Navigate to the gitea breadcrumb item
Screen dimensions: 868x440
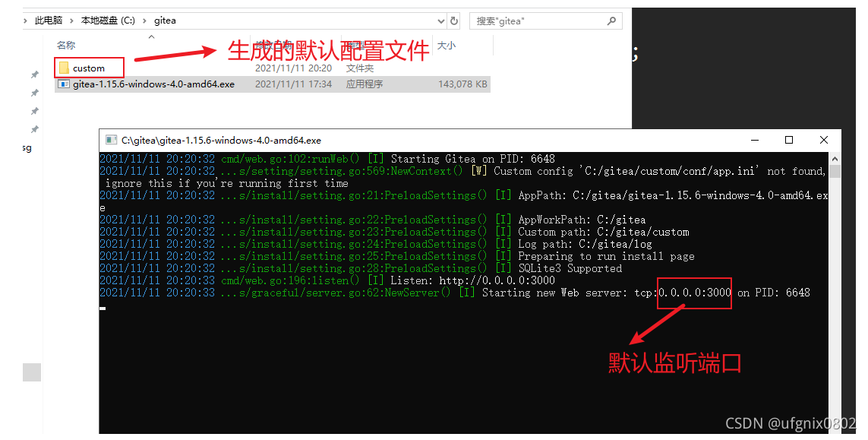(x=165, y=21)
